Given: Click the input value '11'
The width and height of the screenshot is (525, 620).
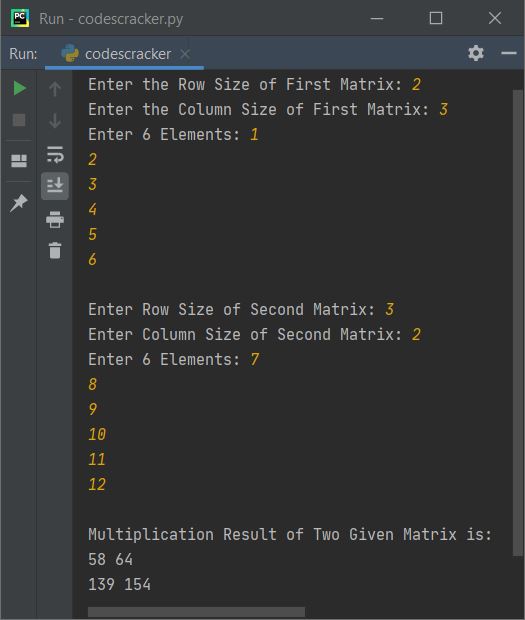Looking at the screenshot, I should point(97,459).
